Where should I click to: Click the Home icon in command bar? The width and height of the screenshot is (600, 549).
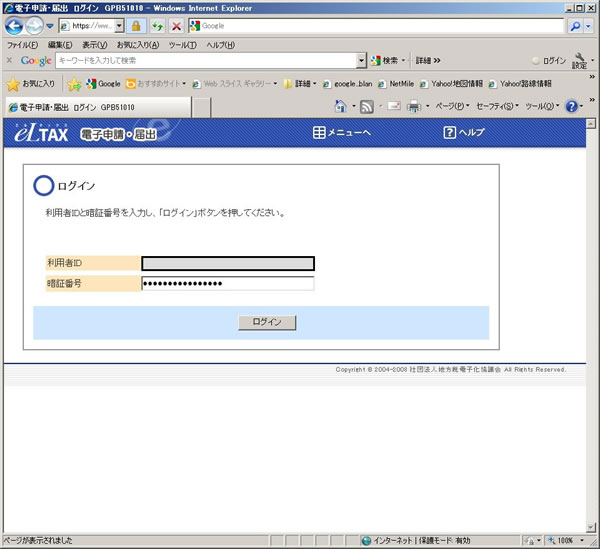[x=340, y=106]
